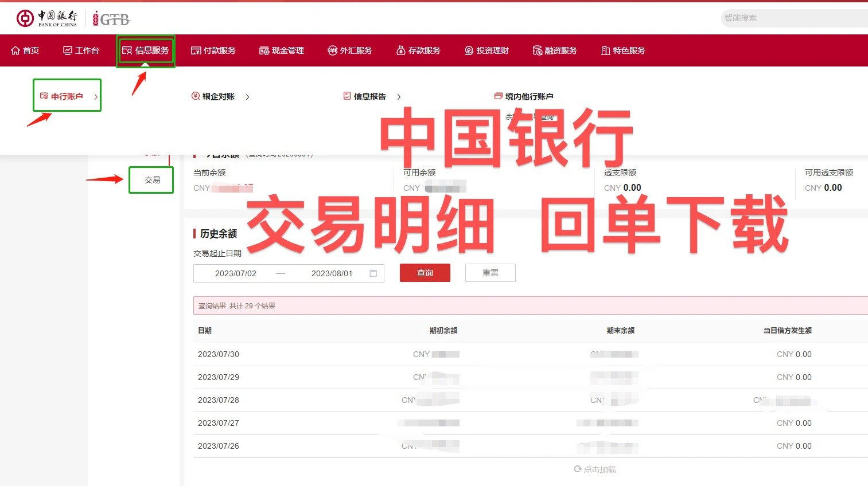Viewport: 868px width, 486px height.
Task: Select the 2023/07/28 row date
Action: point(219,400)
